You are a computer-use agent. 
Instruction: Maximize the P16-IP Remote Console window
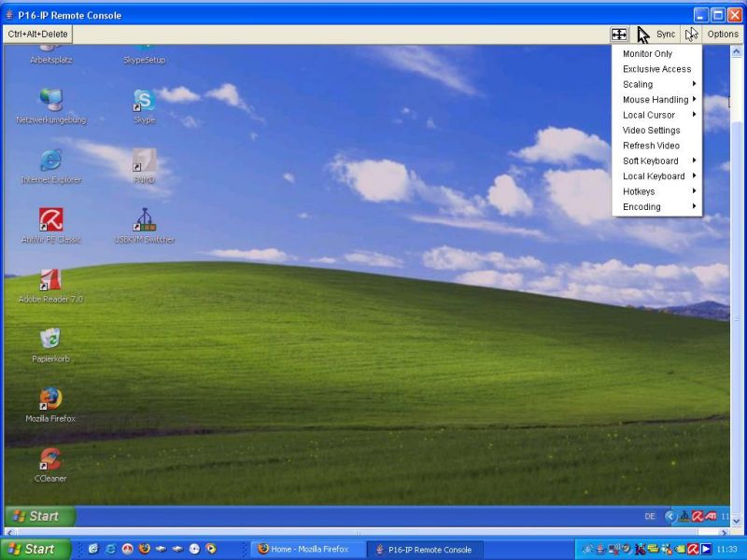tap(718, 15)
